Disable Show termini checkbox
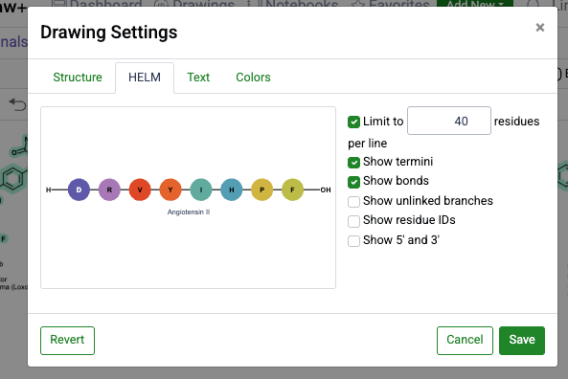The image size is (568, 379). pyautogui.click(x=354, y=162)
